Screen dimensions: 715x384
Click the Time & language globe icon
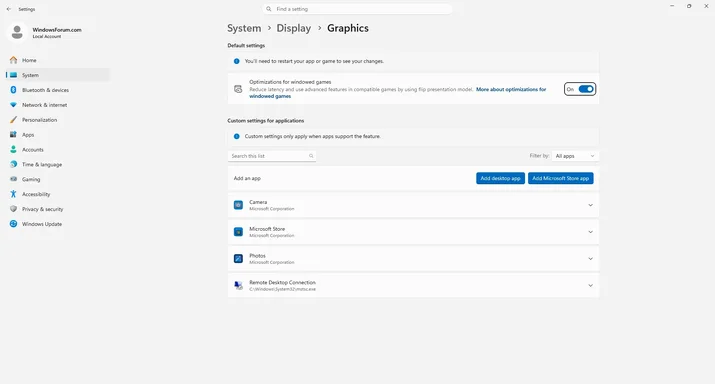pos(14,164)
